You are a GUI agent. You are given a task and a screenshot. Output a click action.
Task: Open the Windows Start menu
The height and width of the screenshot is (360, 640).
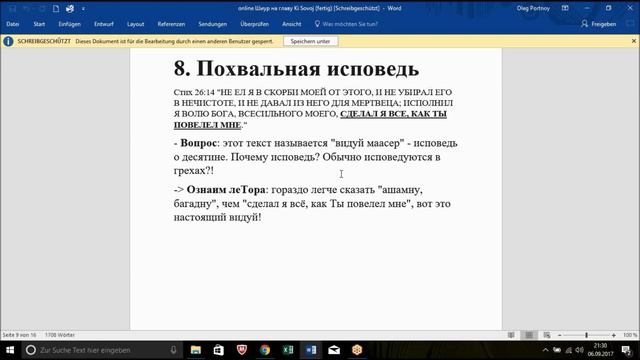pos(10,350)
